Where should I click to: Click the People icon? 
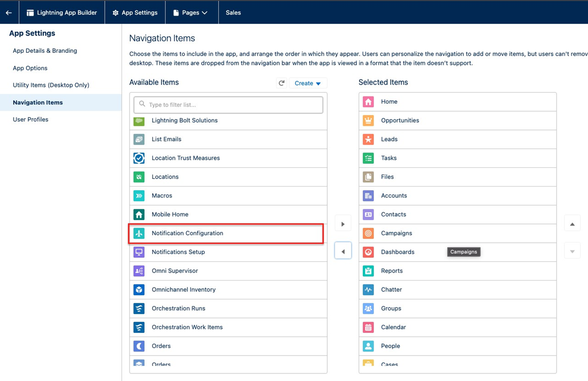pos(368,346)
